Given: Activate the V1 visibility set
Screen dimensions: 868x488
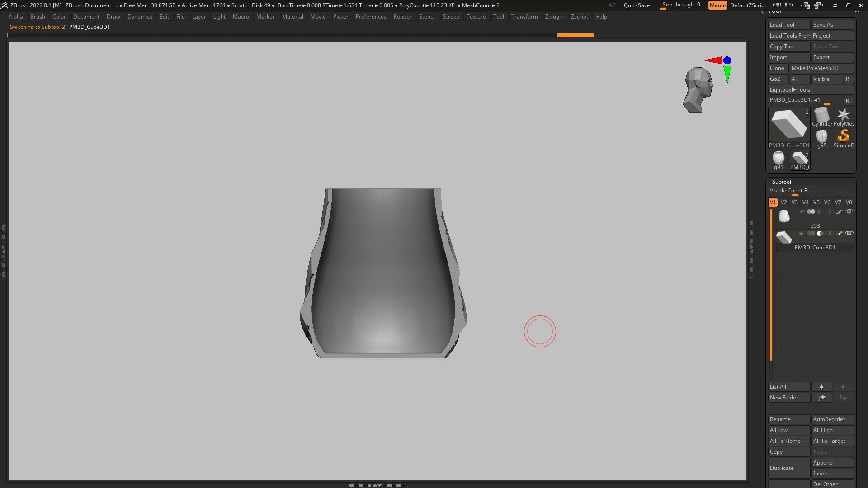Looking at the screenshot, I should pos(773,202).
